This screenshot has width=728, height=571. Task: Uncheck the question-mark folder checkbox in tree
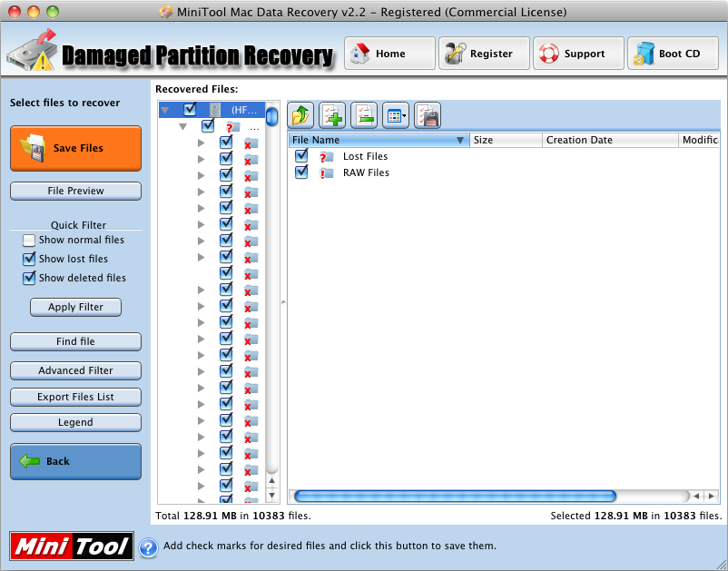208,125
